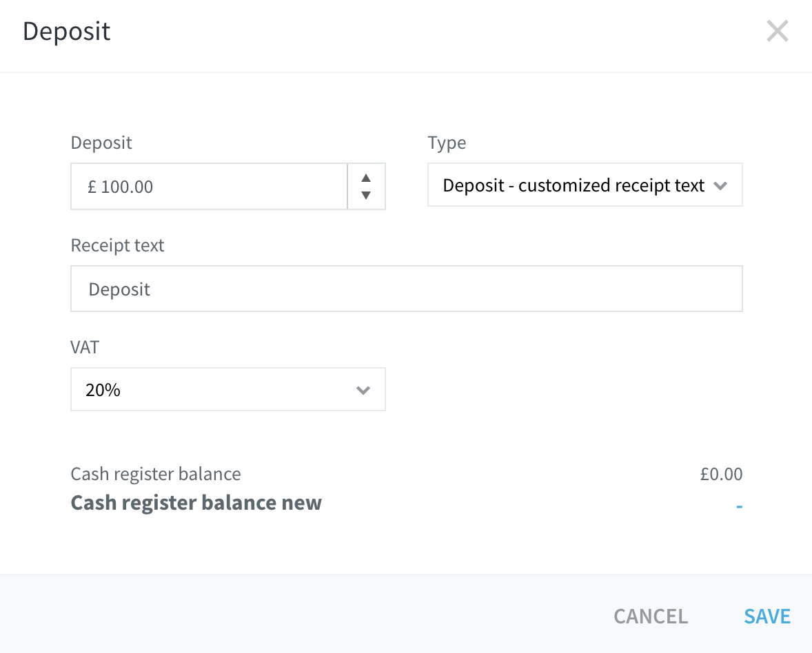Close the Deposit dialog with the X icon
The image size is (812, 653).
coord(778,30)
